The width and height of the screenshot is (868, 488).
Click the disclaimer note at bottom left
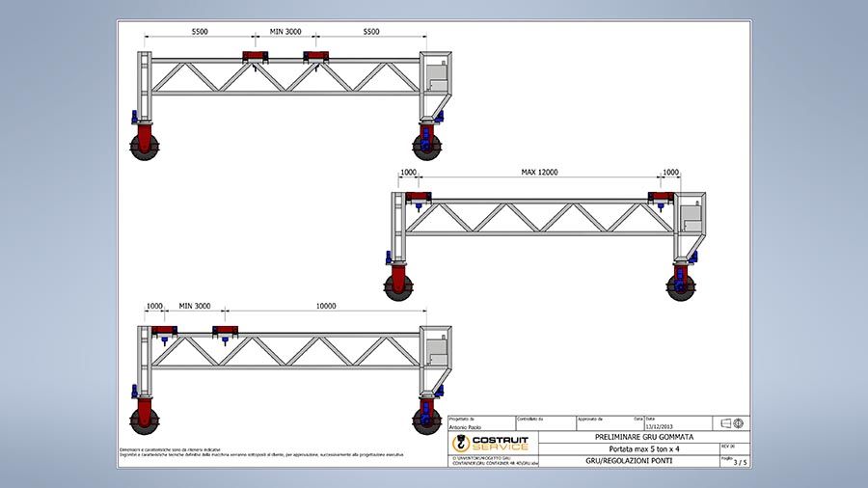click(x=260, y=452)
